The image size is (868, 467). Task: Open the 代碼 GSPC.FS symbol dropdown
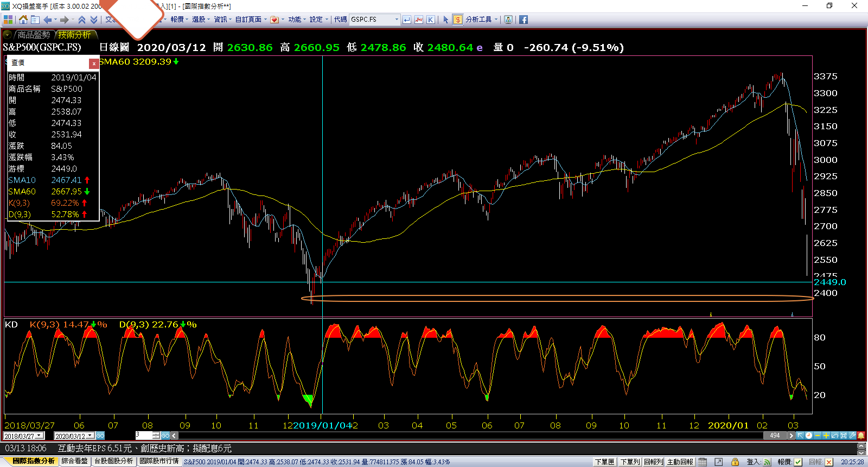pos(397,20)
